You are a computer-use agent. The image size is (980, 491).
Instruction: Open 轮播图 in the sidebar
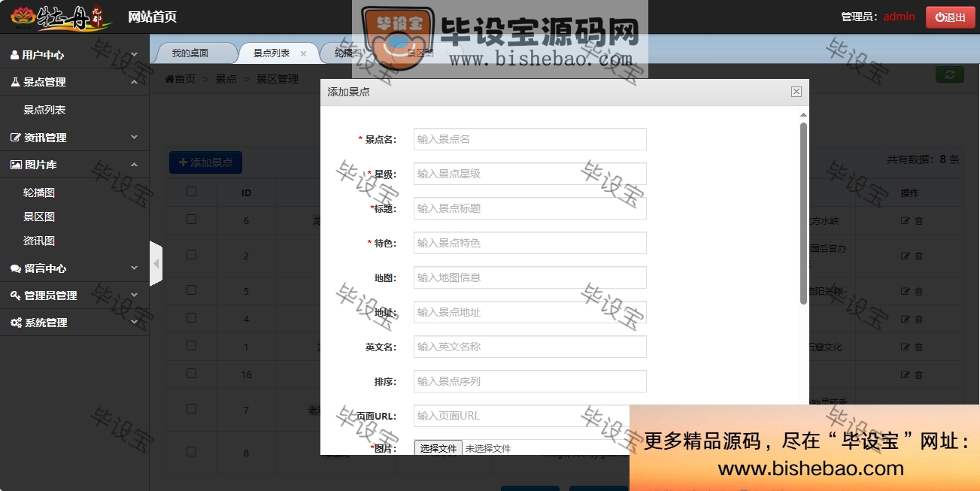click(x=39, y=192)
